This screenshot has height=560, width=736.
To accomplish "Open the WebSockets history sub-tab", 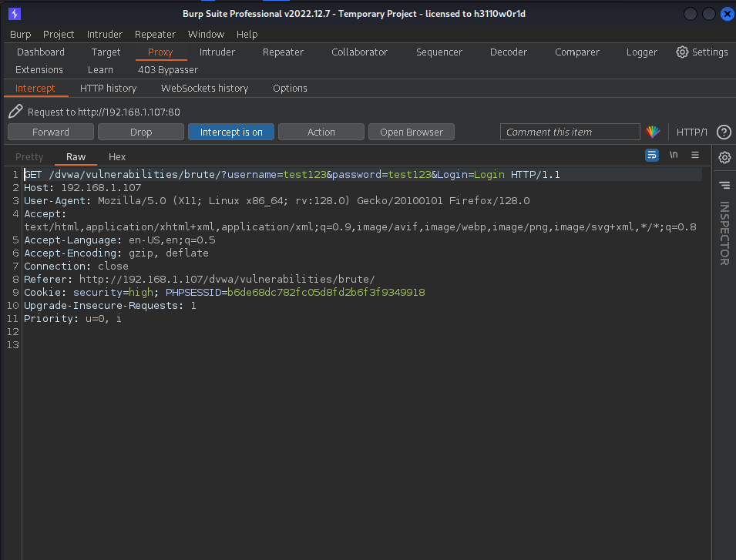I will tap(205, 88).
